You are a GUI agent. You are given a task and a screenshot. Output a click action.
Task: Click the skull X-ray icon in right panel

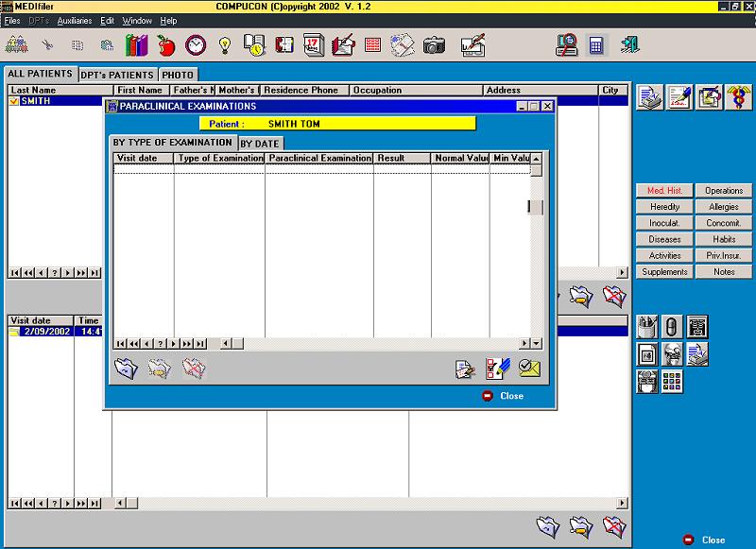click(672, 354)
